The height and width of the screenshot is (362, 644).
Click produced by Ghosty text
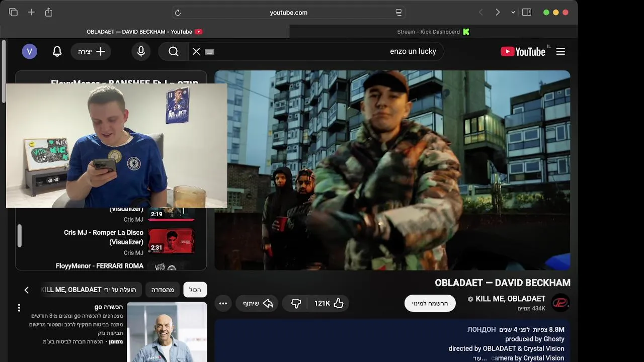[535, 339]
